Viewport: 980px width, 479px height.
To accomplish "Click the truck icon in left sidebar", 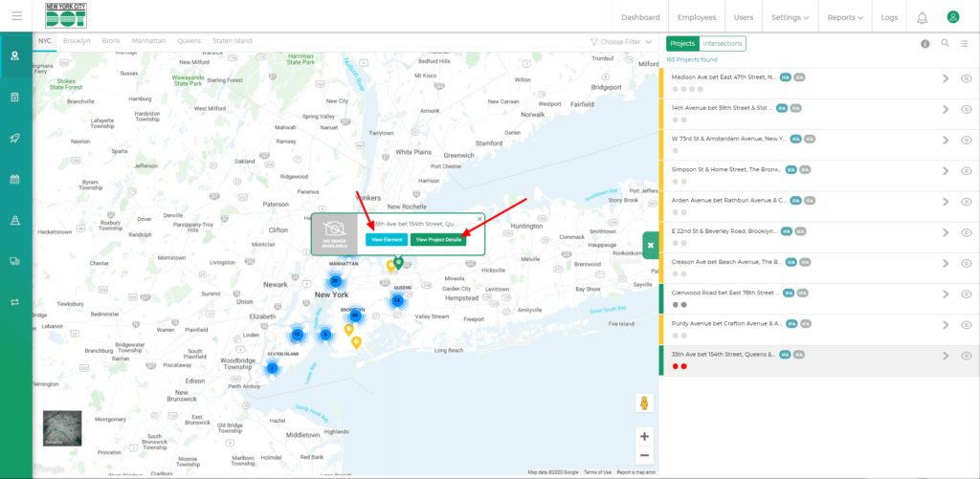I will (x=15, y=261).
